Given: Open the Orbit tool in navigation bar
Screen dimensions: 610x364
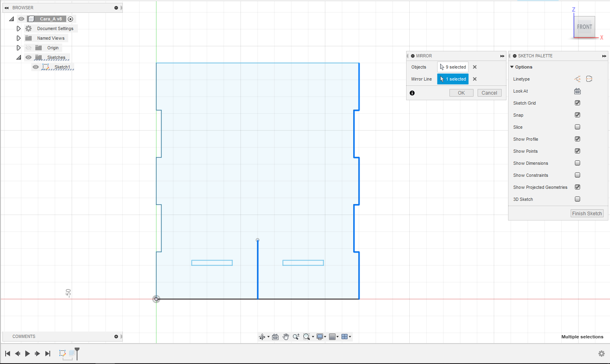Looking at the screenshot, I should pyautogui.click(x=262, y=337).
